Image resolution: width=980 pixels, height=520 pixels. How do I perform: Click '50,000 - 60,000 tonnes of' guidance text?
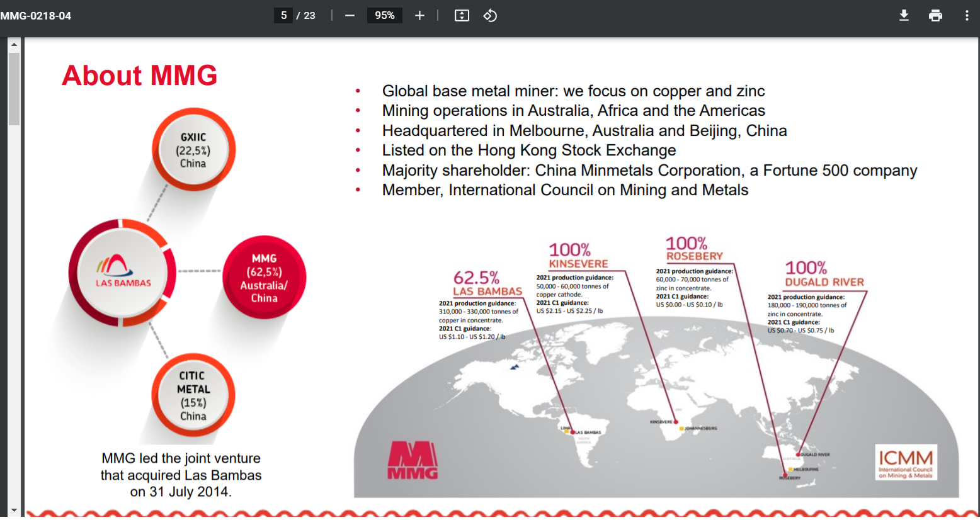573,286
